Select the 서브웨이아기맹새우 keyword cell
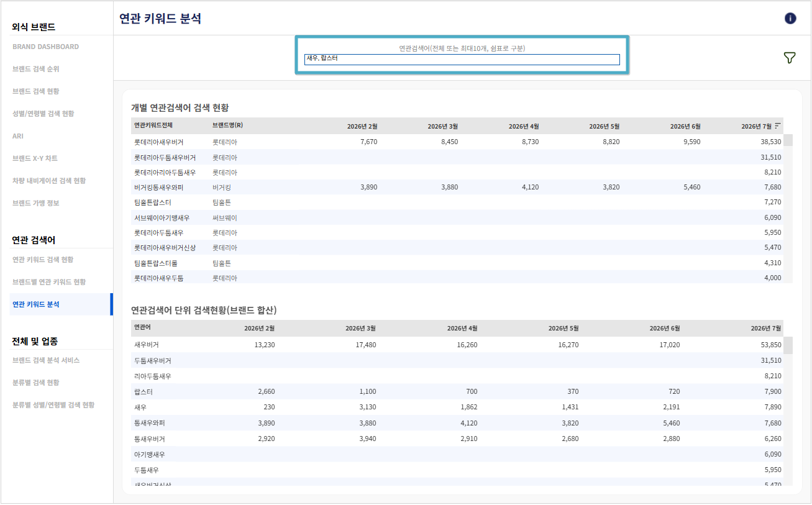This screenshot has width=812, height=505. [x=162, y=217]
